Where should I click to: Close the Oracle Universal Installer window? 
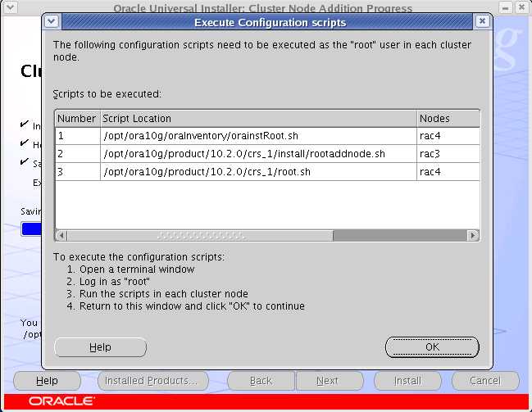[522, 7]
